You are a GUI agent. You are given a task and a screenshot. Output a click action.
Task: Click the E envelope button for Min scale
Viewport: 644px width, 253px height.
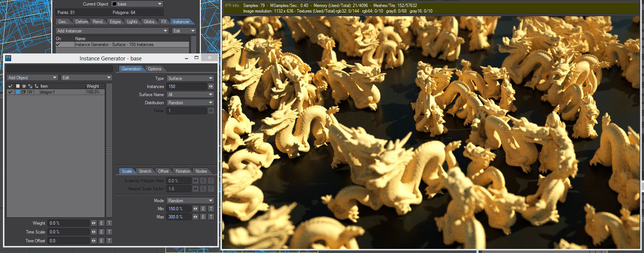203,209
